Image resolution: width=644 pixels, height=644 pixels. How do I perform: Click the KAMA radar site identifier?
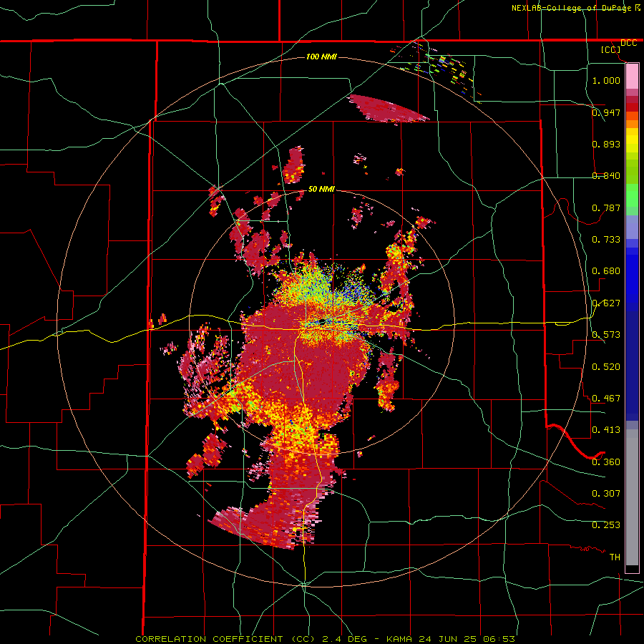[398, 639]
